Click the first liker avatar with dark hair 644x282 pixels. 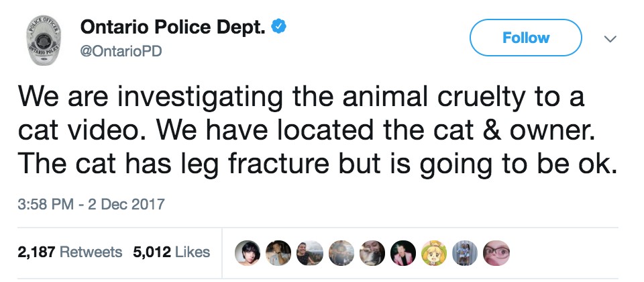coord(248,252)
